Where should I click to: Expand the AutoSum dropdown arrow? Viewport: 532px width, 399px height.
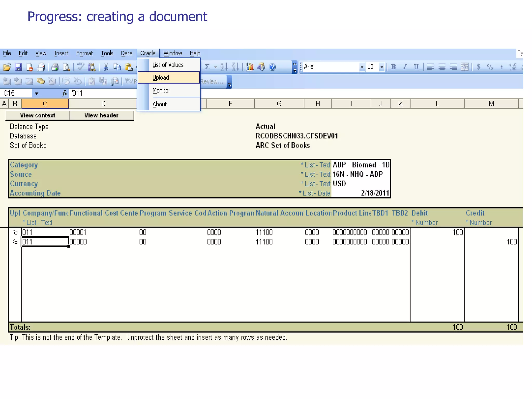tap(215, 67)
